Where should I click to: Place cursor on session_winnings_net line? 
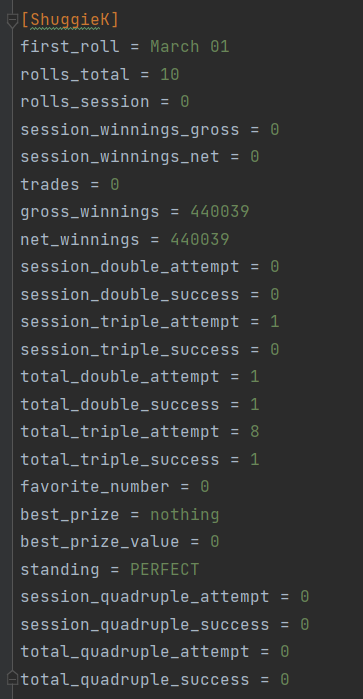pos(140,157)
